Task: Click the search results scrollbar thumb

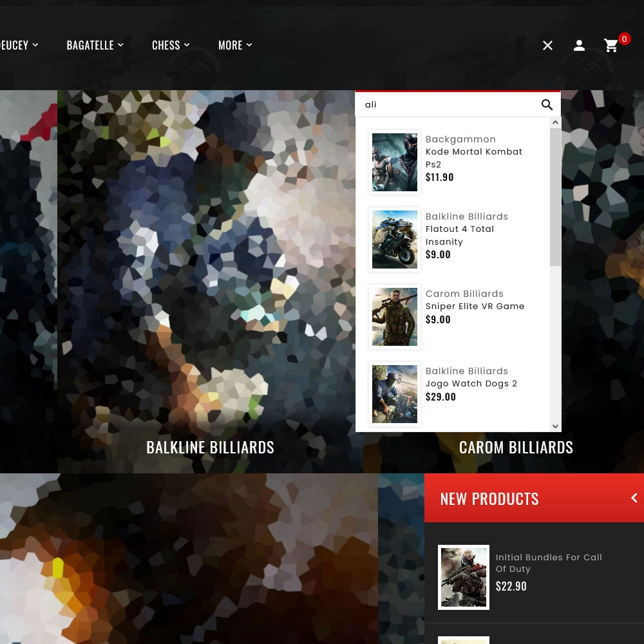Action: (x=555, y=196)
